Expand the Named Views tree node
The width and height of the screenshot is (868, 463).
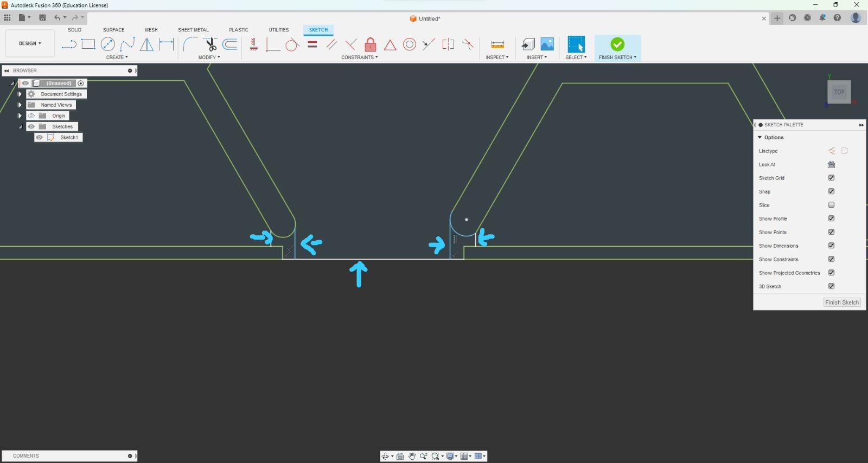point(20,105)
